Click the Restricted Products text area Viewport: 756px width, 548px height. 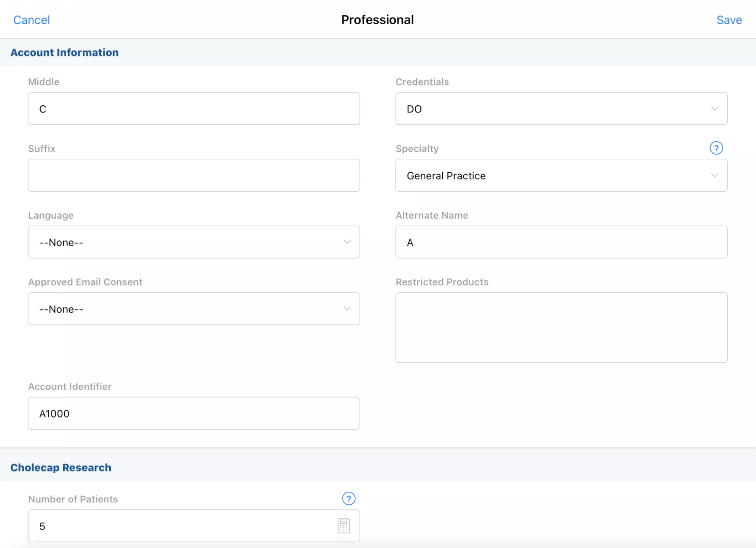(x=561, y=327)
